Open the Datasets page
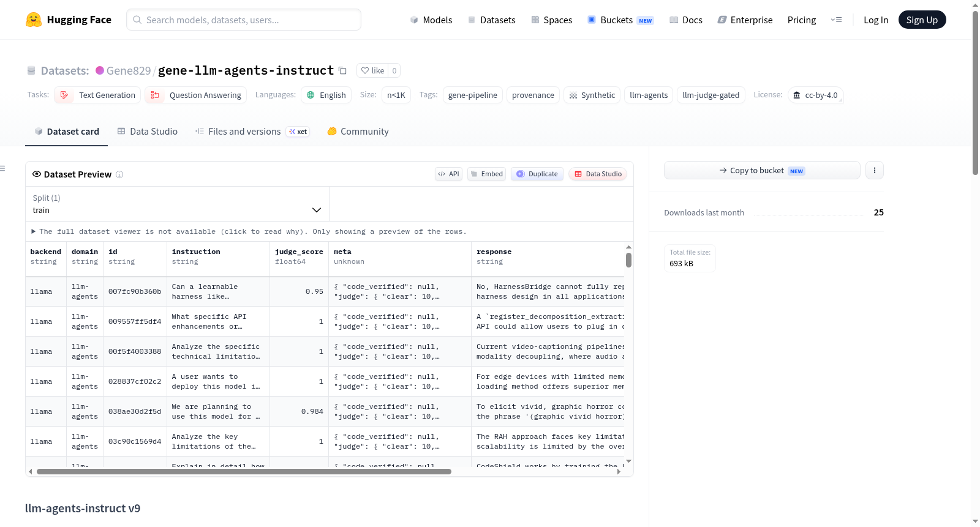This screenshot has height=527, width=980. click(x=491, y=20)
